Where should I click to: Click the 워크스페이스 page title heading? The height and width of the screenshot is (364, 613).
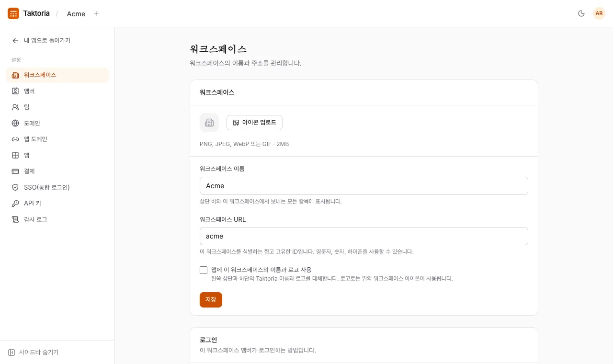(218, 49)
